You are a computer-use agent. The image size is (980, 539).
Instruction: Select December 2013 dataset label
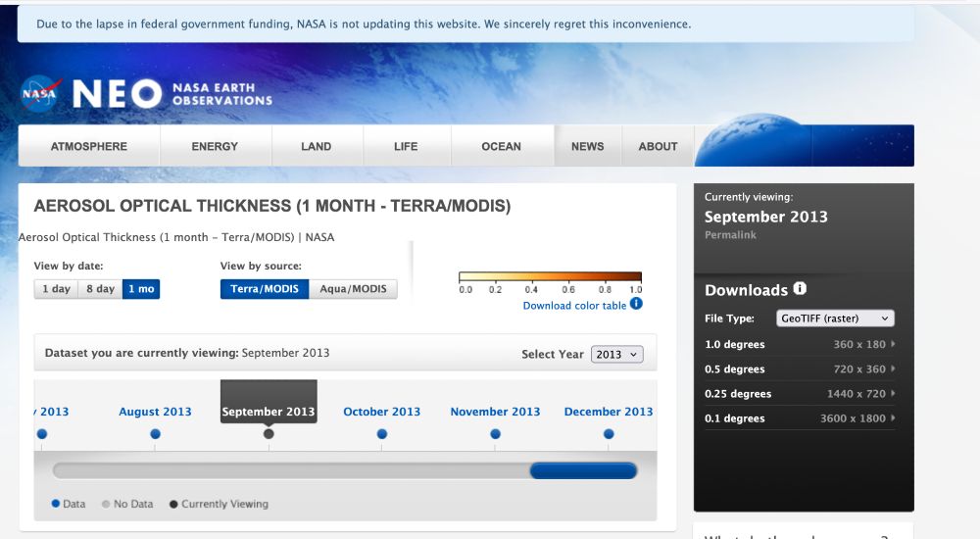609,412
